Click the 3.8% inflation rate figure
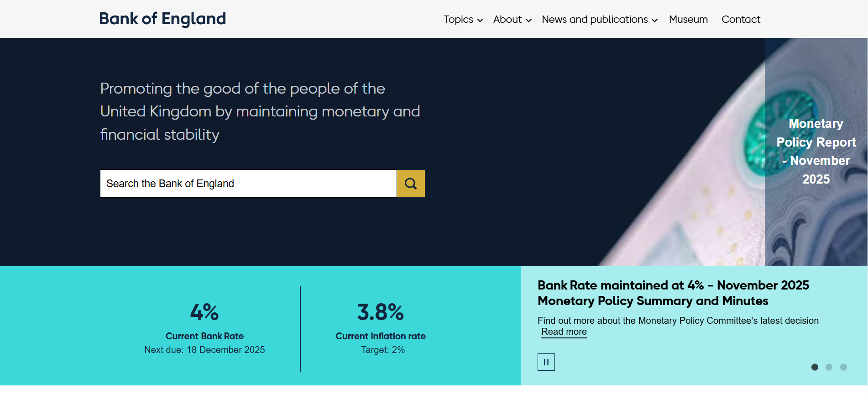868x395 pixels. point(380,313)
